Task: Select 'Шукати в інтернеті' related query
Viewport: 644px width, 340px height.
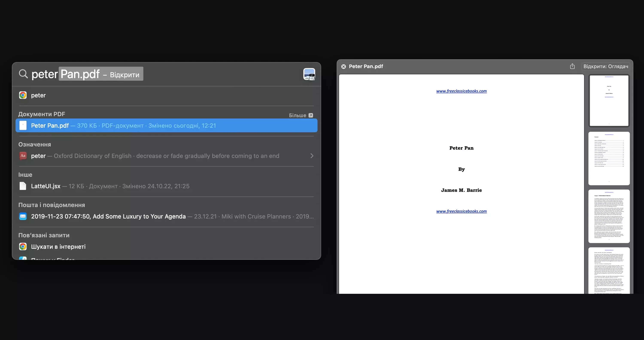Action: [x=166, y=247]
